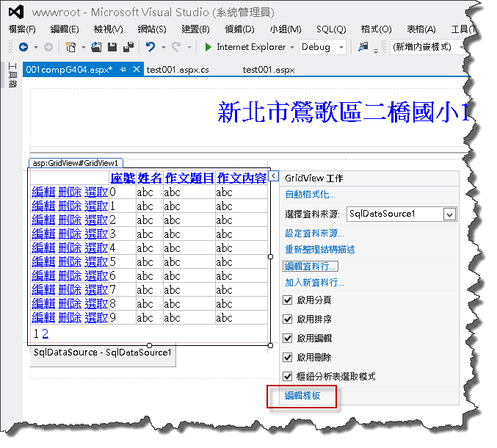Open the 偵錯(D) Debug menu
Image resolution: width=497 pixels, height=448 pixels.
point(239,29)
